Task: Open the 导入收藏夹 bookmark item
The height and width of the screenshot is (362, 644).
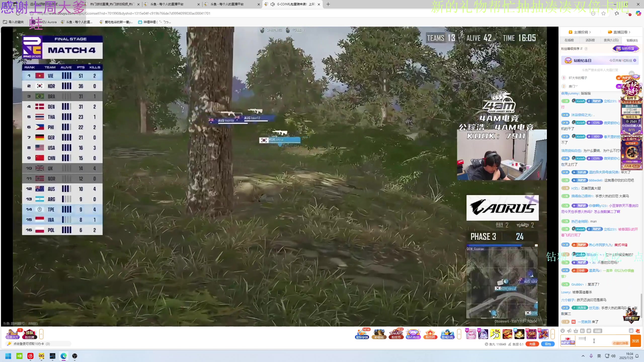Action: [x=13, y=22]
